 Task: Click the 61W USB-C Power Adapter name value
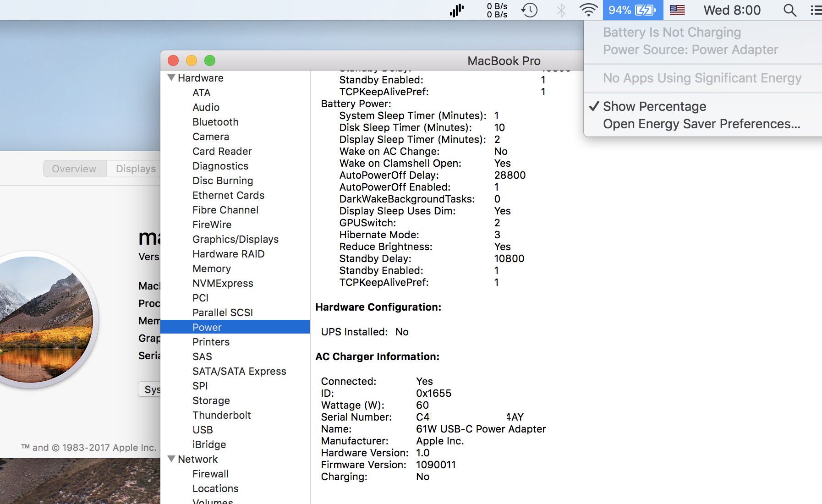(x=481, y=429)
